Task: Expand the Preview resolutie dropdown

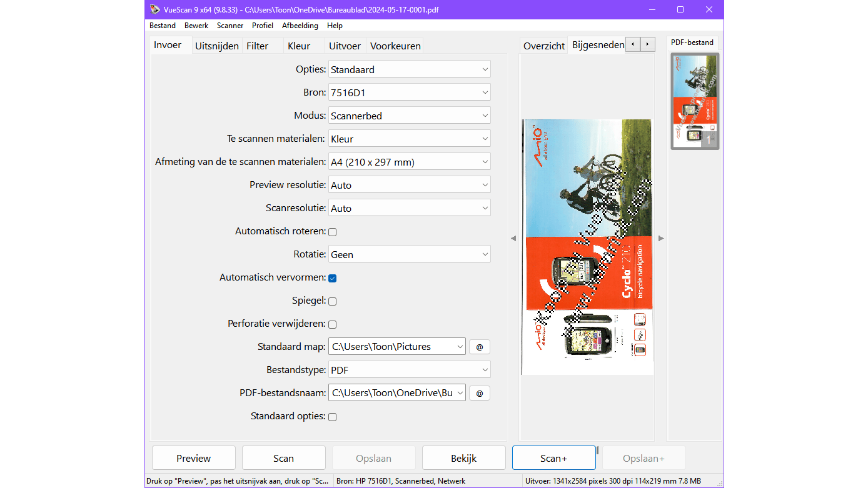Action: pyautogui.click(x=410, y=185)
